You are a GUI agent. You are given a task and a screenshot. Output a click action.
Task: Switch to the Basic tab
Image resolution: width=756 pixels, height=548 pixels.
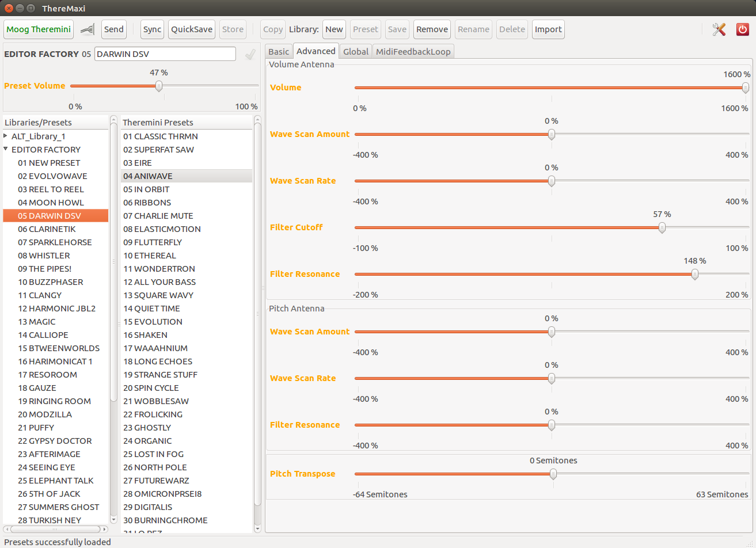pyautogui.click(x=279, y=52)
